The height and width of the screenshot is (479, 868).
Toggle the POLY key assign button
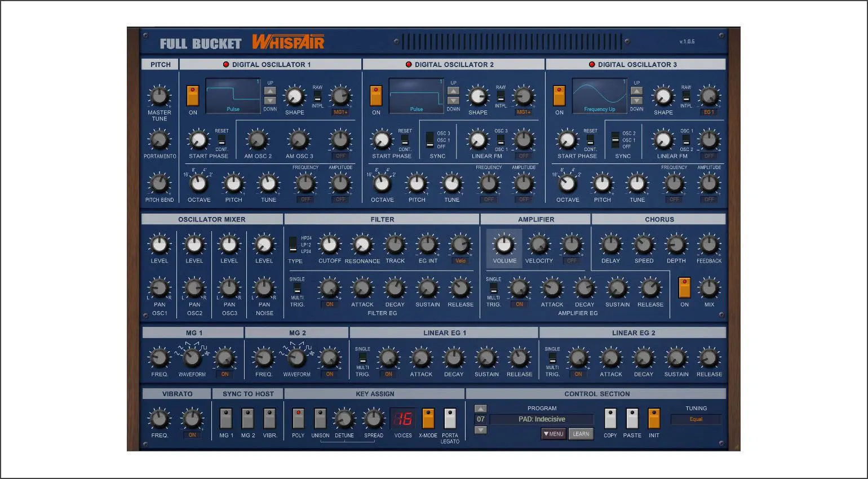click(298, 419)
